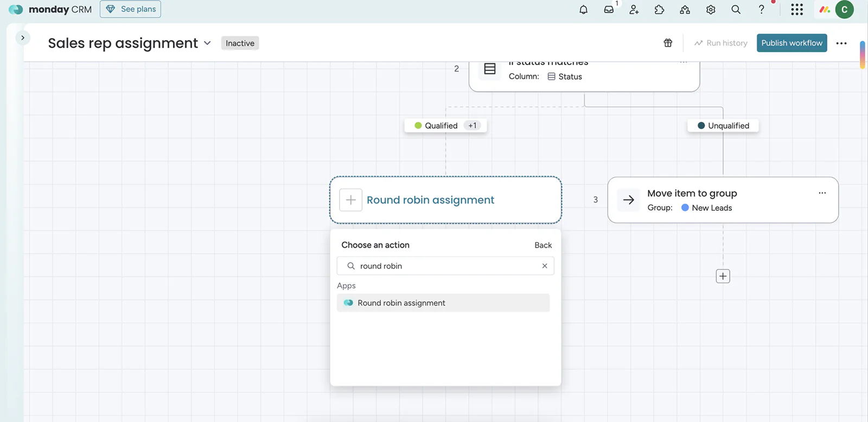The height and width of the screenshot is (422, 868).
Task: Click the New Leads group value
Action: pos(706,208)
